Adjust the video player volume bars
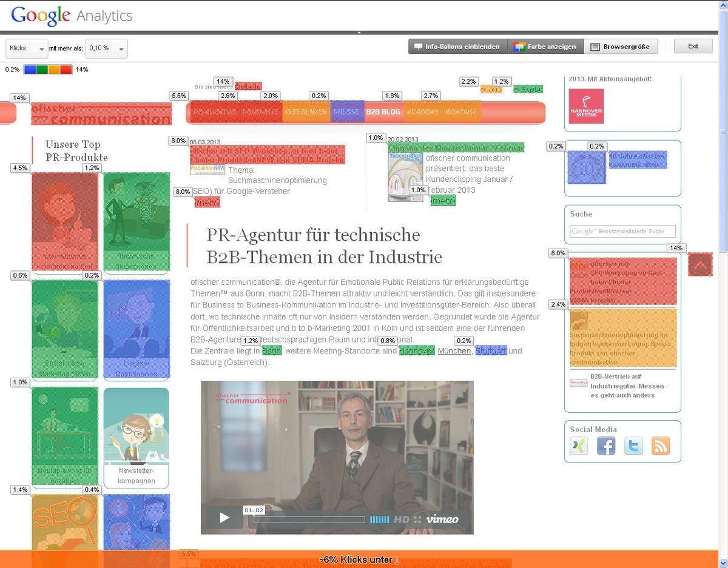Screen dimensions: 728x568 [x=380, y=520]
